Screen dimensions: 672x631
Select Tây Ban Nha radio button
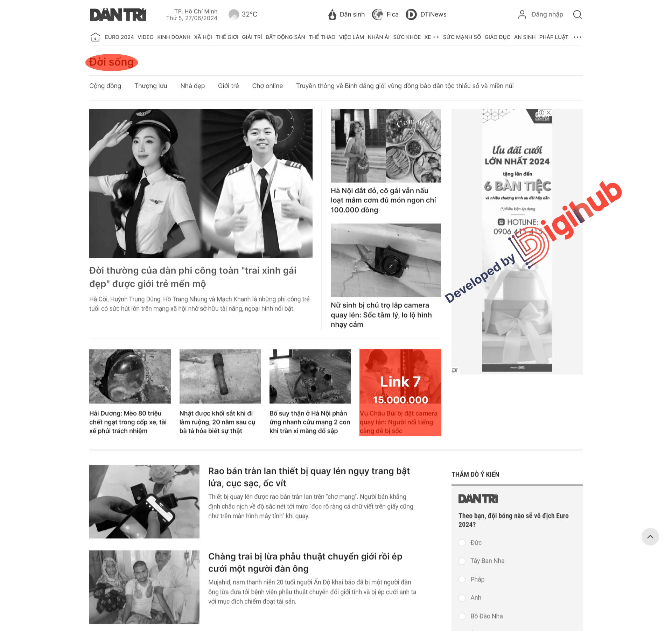point(462,560)
